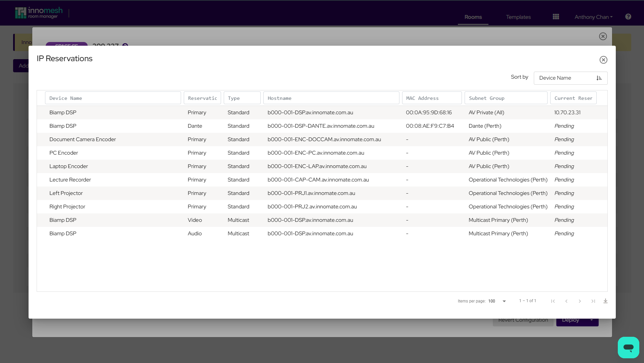The width and height of the screenshot is (644, 363).
Task: Click the next page chevron icon
Action: click(x=580, y=301)
